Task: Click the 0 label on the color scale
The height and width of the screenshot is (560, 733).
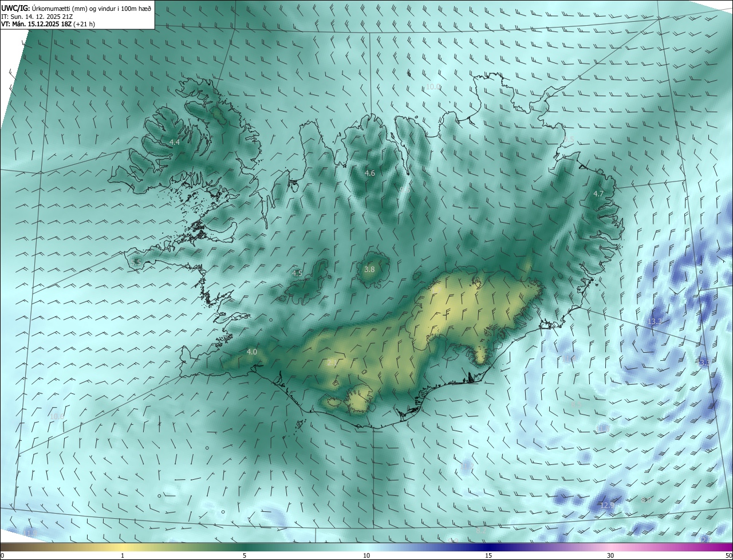Action: 2,555
